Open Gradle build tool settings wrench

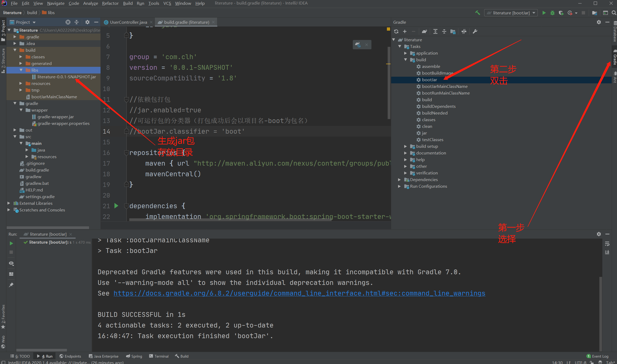coord(475,31)
